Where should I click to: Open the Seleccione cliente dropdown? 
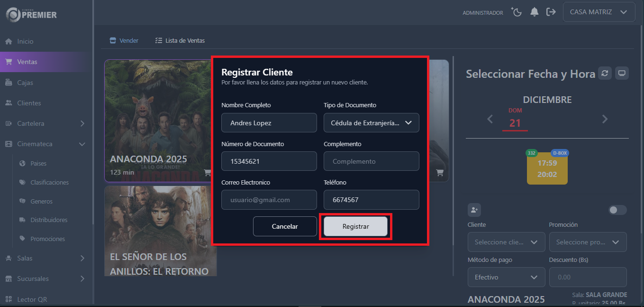506,242
